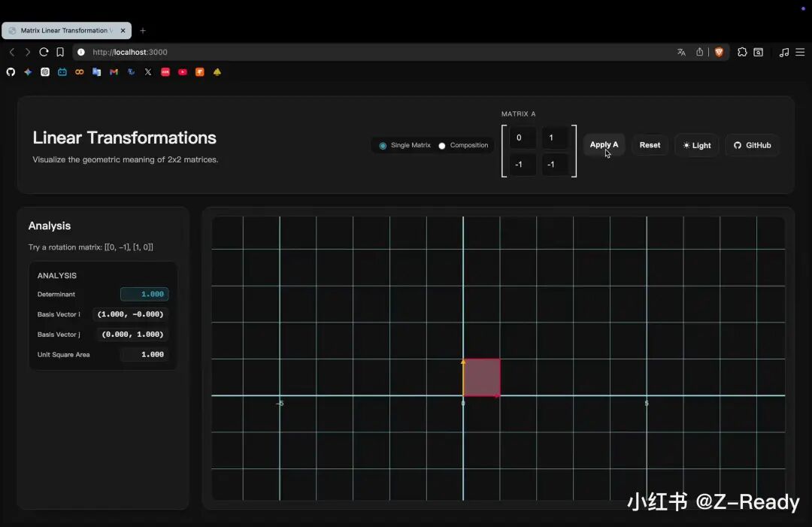Viewport: 812px width, 527px height.
Task: Open the orange infinity-loop bookmark
Action: click(x=79, y=72)
